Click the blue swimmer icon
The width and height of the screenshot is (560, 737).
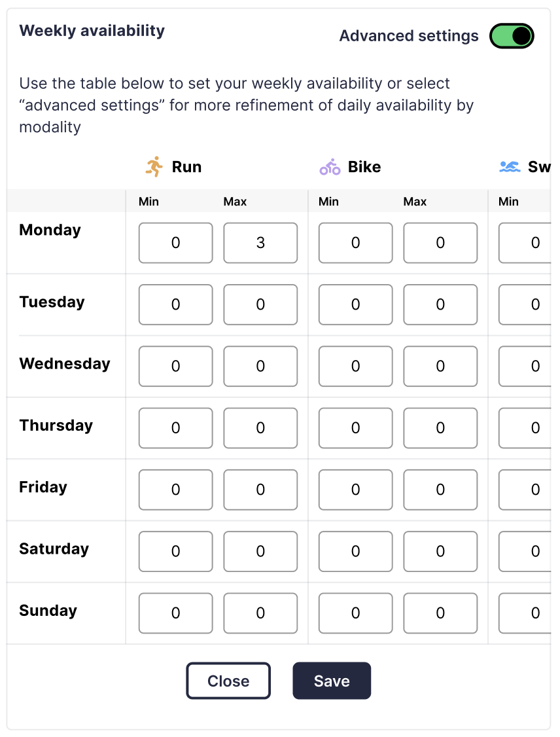click(x=510, y=167)
